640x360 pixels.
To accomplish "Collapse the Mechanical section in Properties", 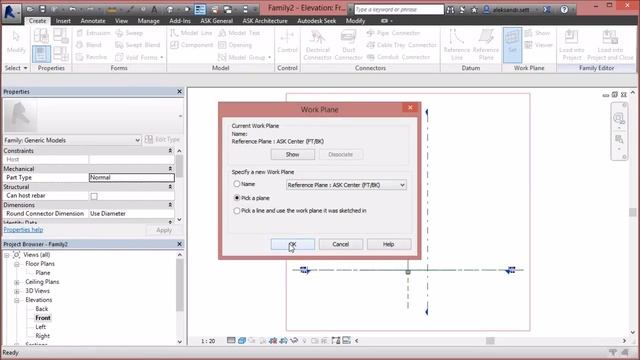I will pos(170,169).
